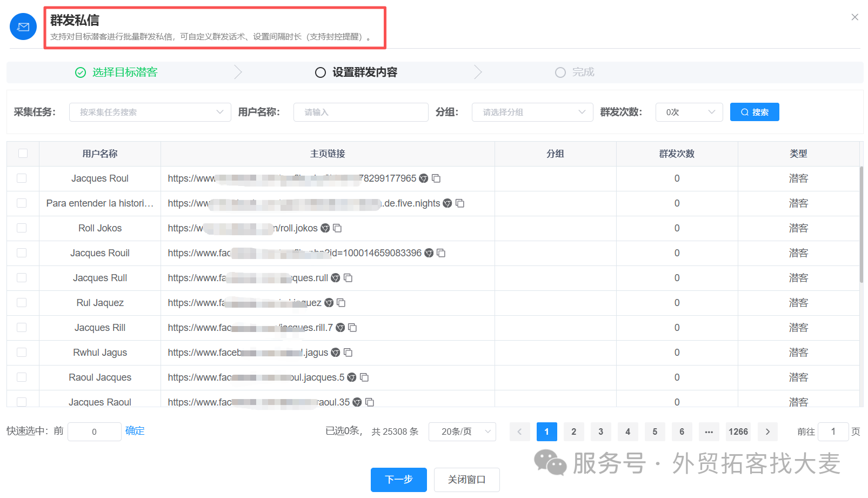
Task: Copy Raoul Jacques profile link
Action: pos(364,377)
